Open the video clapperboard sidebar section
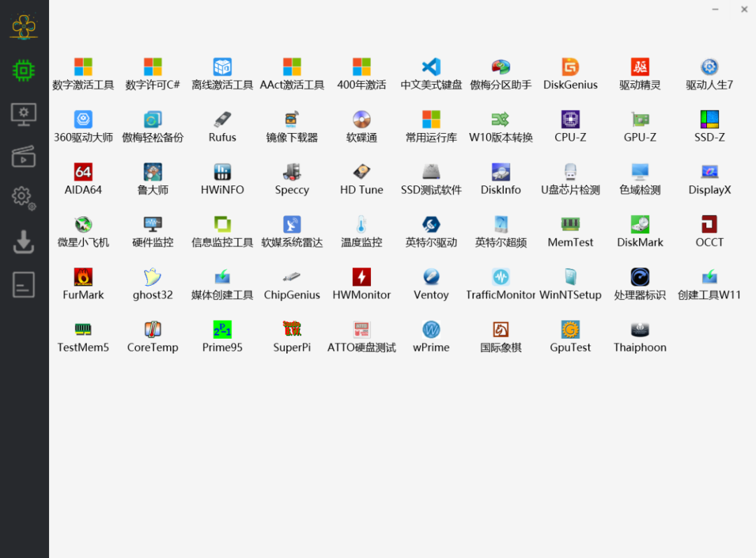The height and width of the screenshot is (558, 756). pos(24,156)
